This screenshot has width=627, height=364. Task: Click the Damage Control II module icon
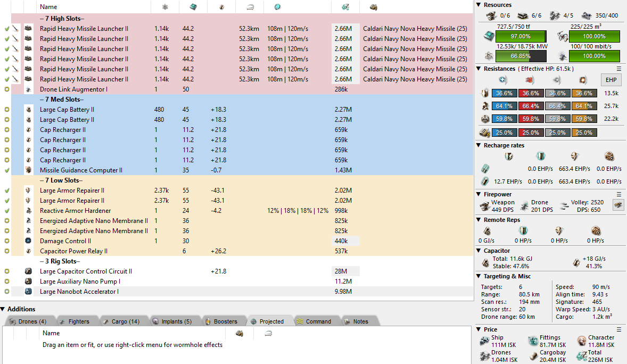click(x=28, y=241)
